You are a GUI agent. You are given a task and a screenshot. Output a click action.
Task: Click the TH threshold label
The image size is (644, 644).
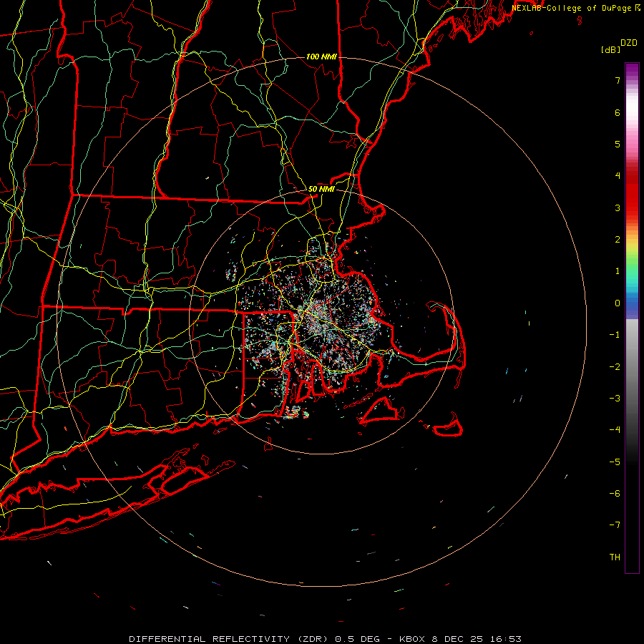(x=615, y=557)
